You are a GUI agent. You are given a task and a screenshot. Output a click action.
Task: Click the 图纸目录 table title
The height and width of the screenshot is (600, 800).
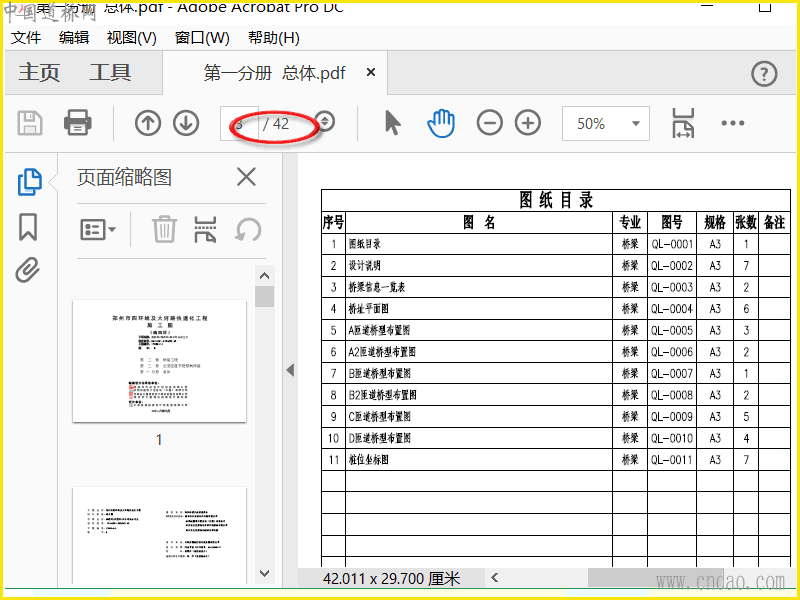(556, 200)
